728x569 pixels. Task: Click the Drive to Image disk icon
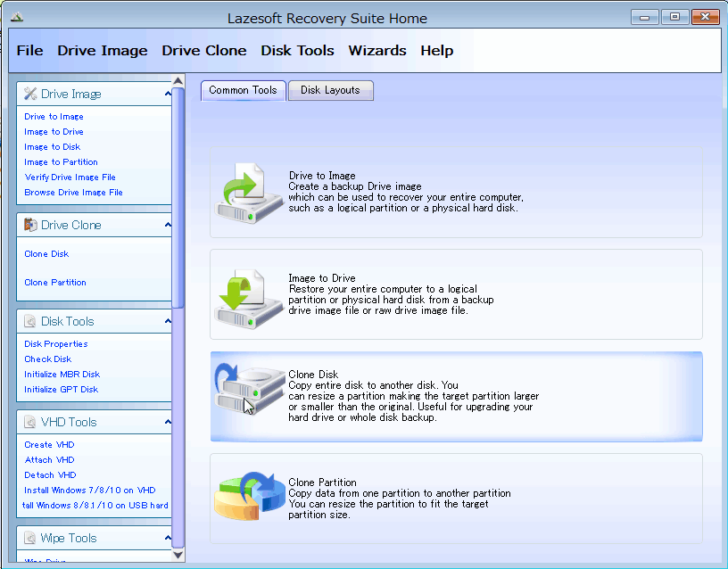pos(249,193)
